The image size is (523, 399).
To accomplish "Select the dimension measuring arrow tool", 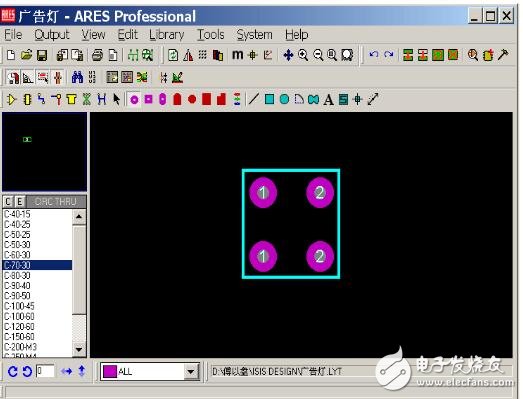I will [x=373, y=99].
